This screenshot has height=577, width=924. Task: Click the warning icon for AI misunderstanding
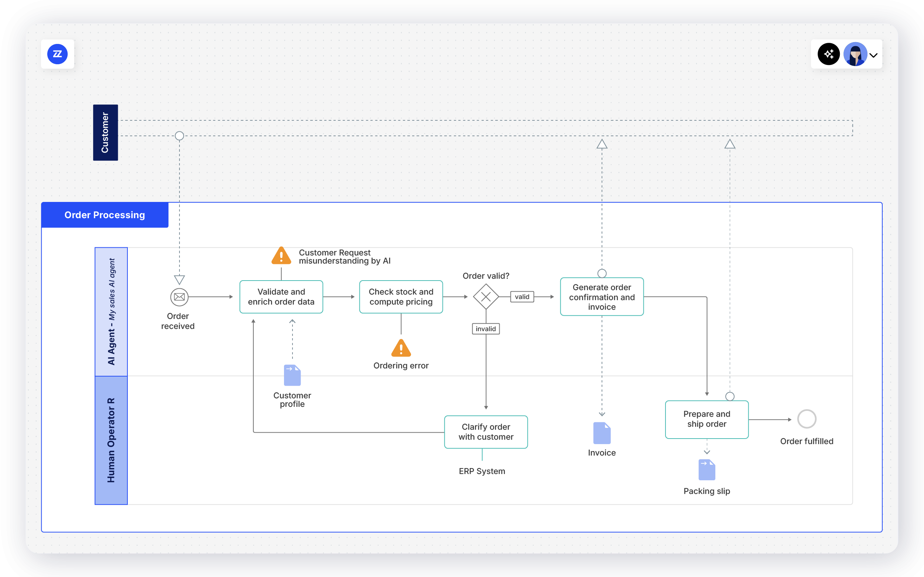(281, 256)
